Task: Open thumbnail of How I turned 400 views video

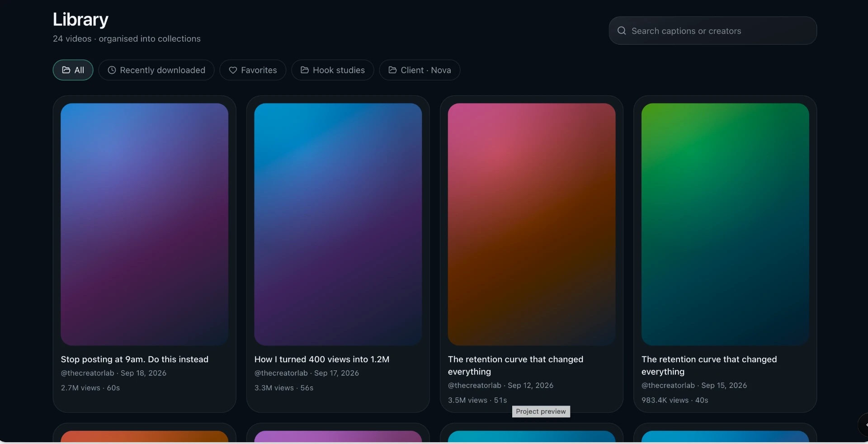Action: click(x=338, y=224)
